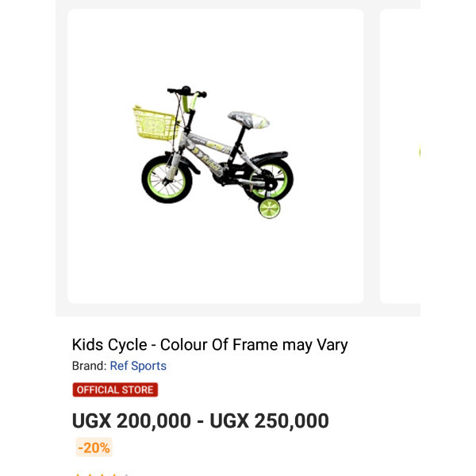Click the -20% discount badge
The height and width of the screenshot is (476, 476).
94,447
